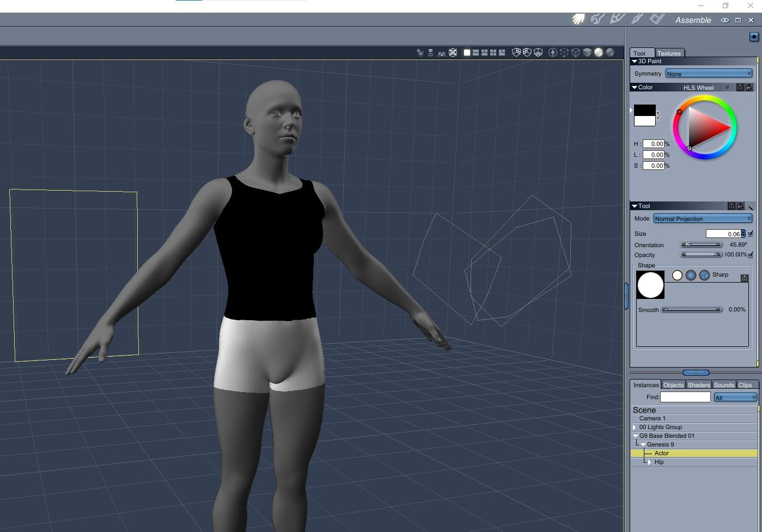Load color preset in Color header
The width and height of the screenshot is (762, 532).
coord(749,87)
